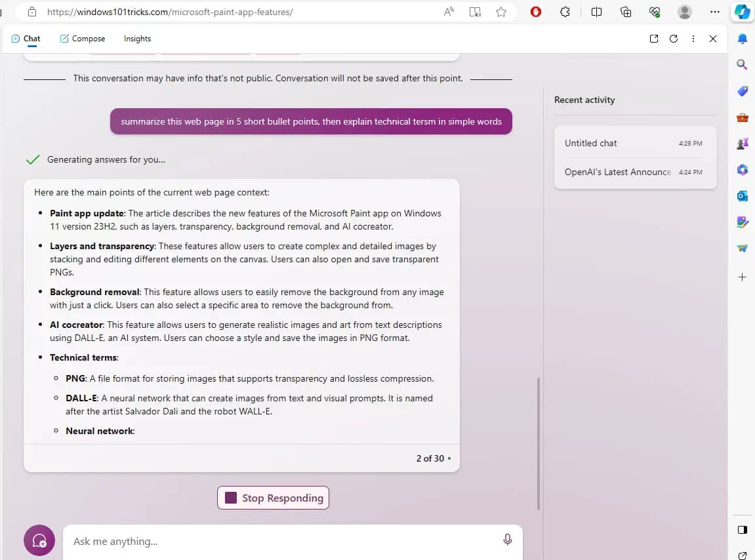The height and width of the screenshot is (560, 755).
Task: Click the '2 of 30' response counter
Action: coord(430,458)
